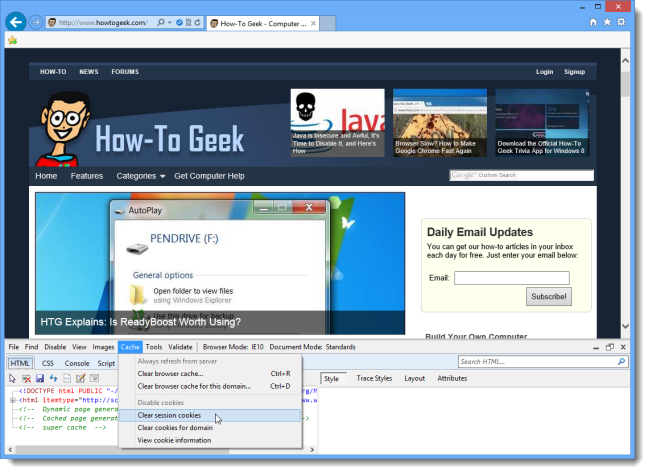Screen dimensions: 650x474
Task: Open the address bar autocomplete dropdown arrow
Action: point(170,22)
